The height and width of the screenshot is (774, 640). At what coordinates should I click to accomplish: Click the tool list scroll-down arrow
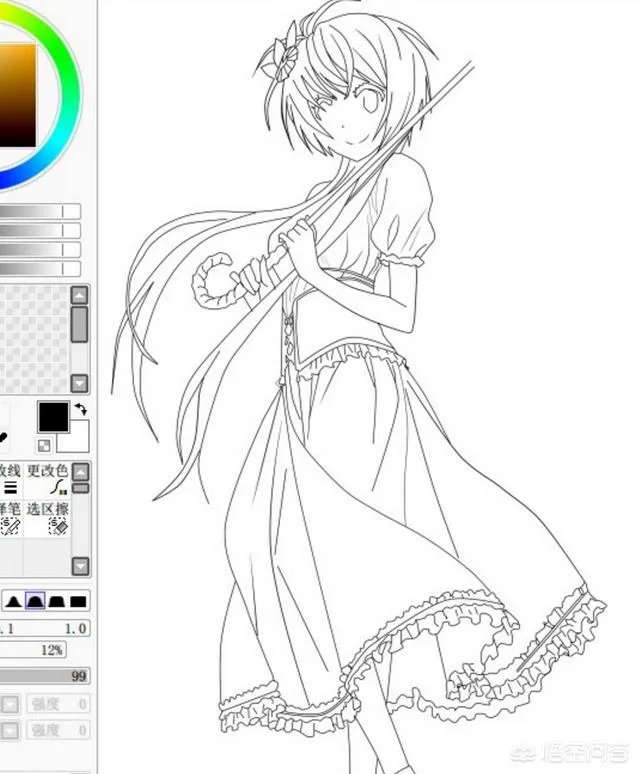coord(81,566)
